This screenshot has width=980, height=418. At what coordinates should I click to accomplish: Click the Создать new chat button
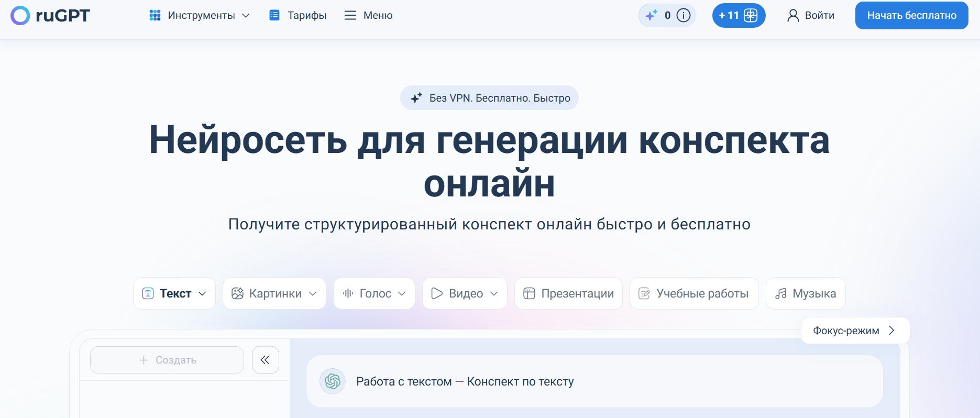(167, 360)
